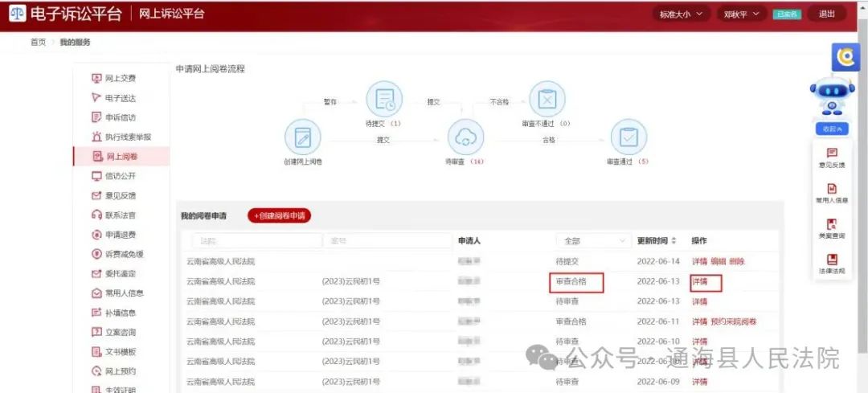Click the blue Q icon at top right

845,57
